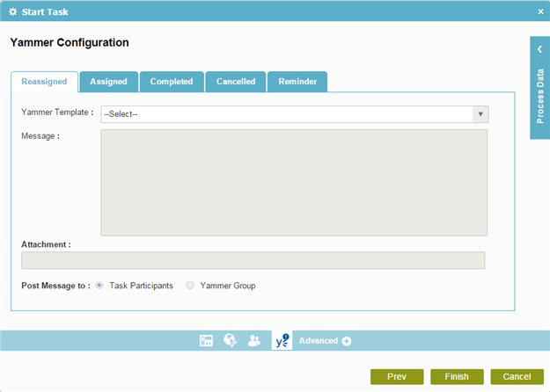
Task: Click the --Select-- template combo box
Action: point(295,114)
